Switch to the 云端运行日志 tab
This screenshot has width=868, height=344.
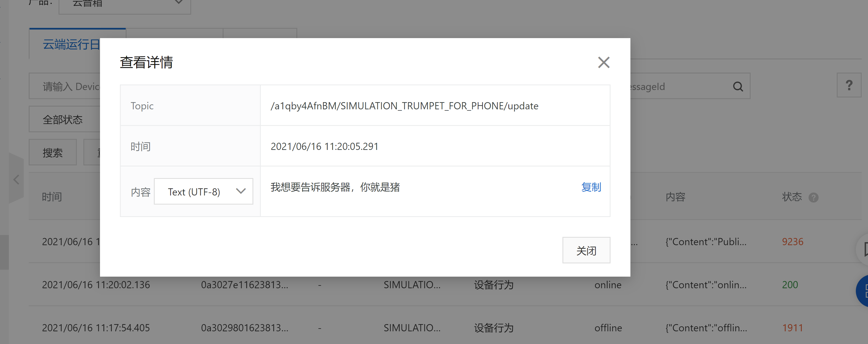71,44
